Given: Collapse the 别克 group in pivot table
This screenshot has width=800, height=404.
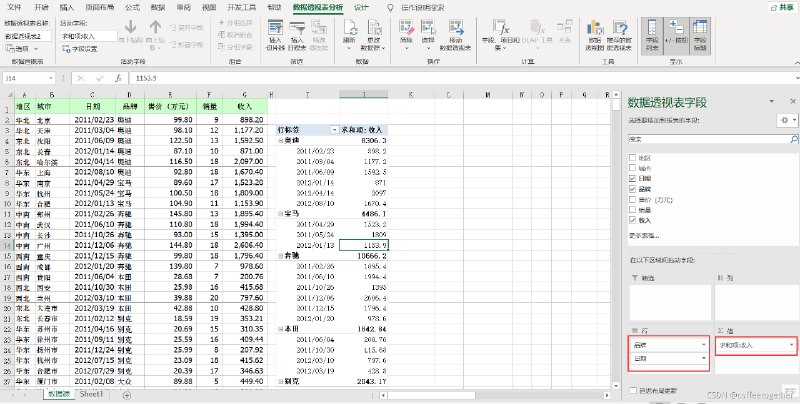Looking at the screenshot, I should click(x=281, y=381).
